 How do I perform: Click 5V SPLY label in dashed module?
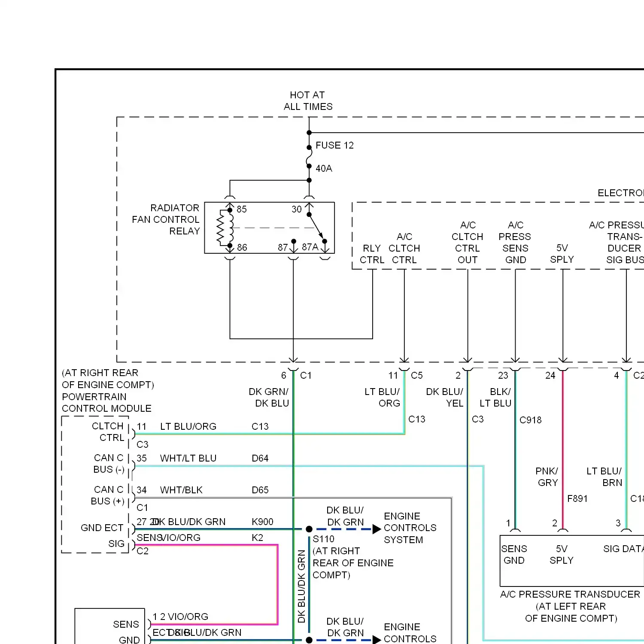(x=562, y=254)
